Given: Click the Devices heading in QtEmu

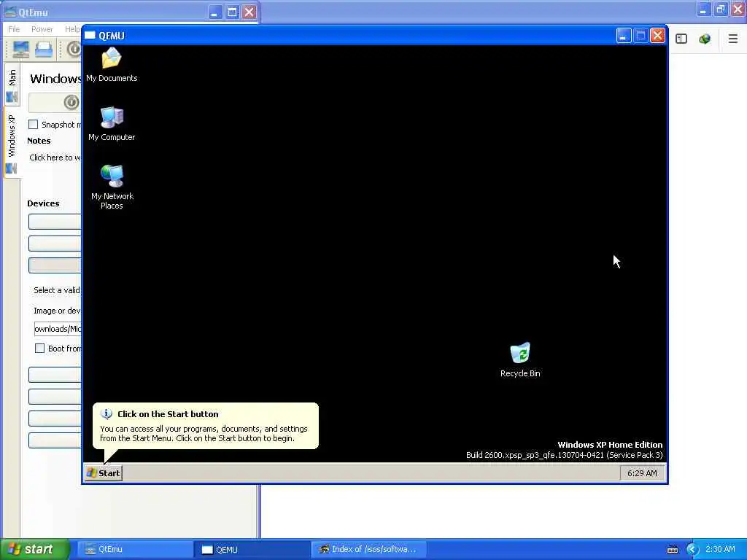Looking at the screenshot, I should point(43,203).
